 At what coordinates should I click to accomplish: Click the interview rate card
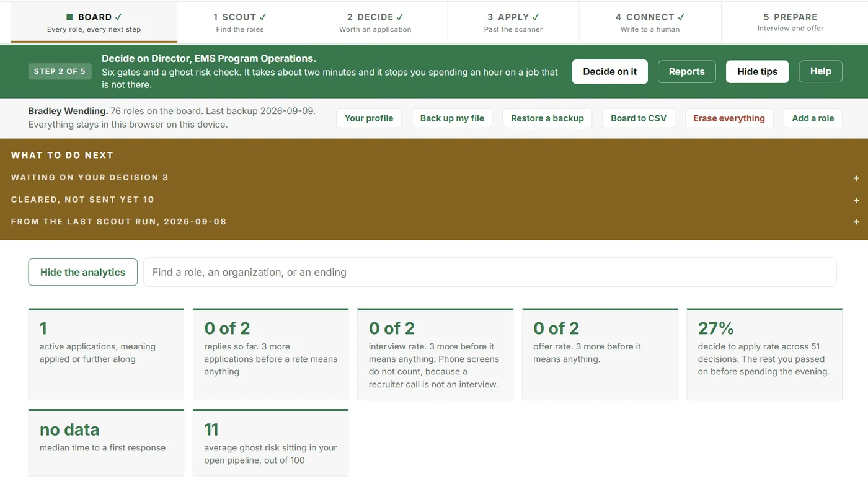tap(435, 354)
